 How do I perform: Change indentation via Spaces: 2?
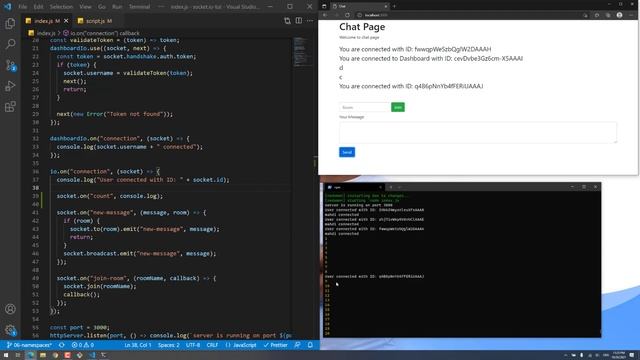point(169,345)
